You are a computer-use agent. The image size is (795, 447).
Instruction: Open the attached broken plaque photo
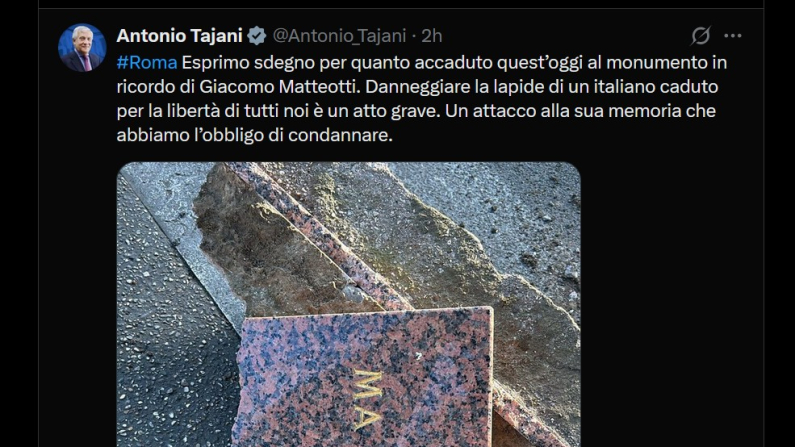(349, 304)
